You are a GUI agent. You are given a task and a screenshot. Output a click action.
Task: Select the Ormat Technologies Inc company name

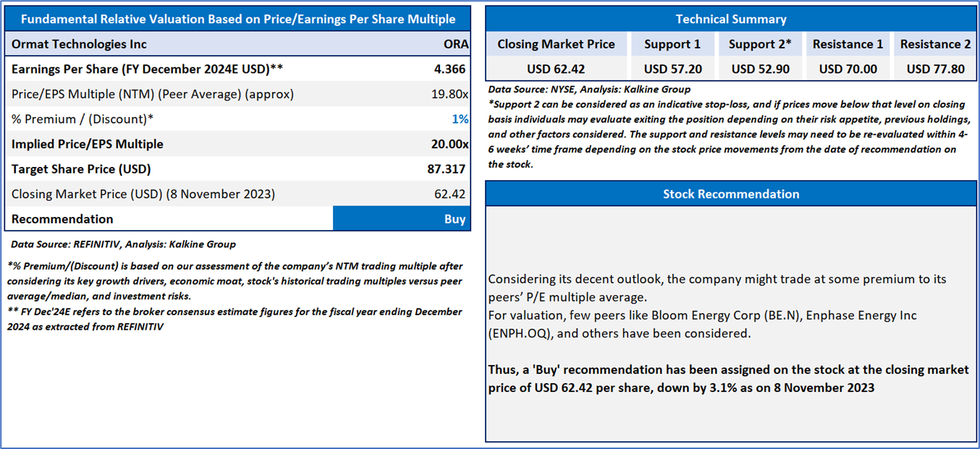(x=79, y=44)
